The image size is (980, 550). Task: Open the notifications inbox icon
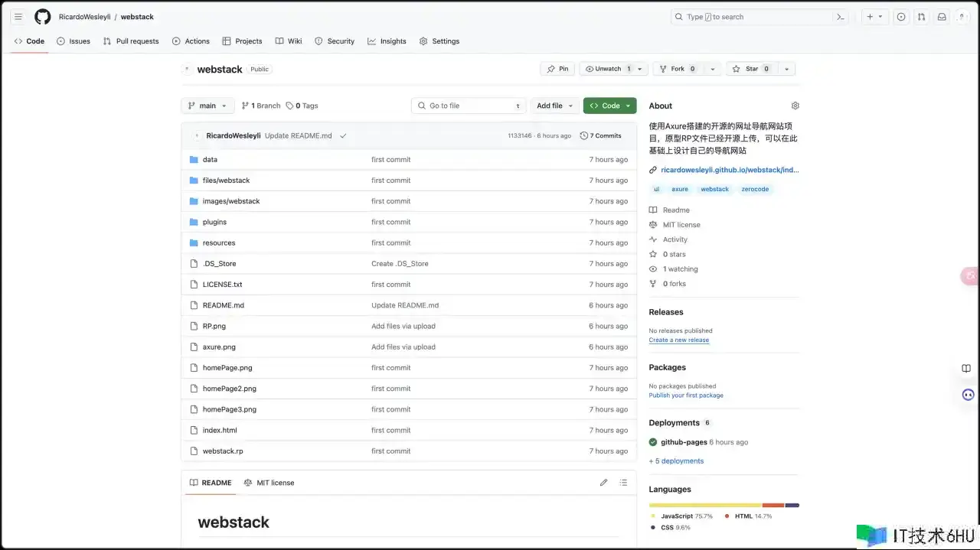[942, 17]
